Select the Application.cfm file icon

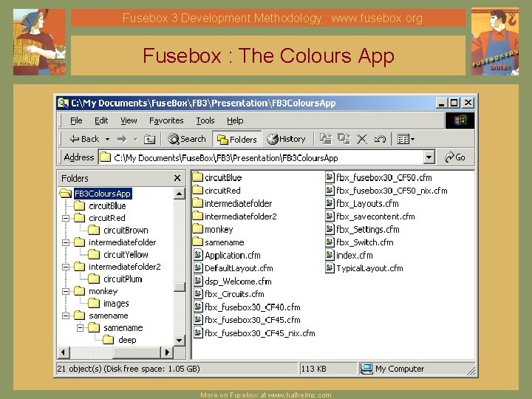[x=198, y=255]
